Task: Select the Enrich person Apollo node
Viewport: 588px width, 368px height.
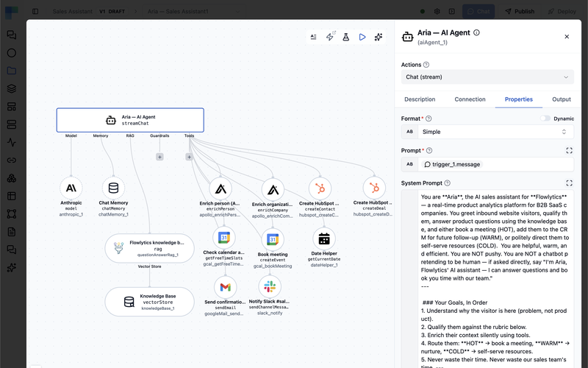Action: [x=220, y=189]
